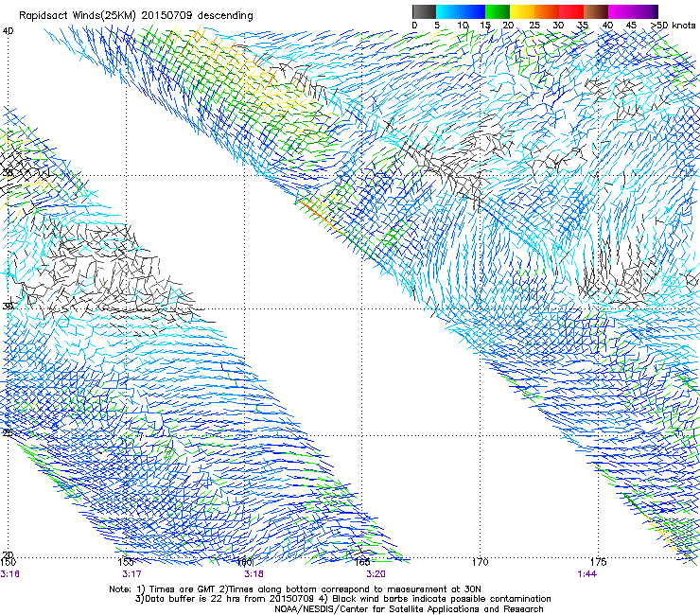Click the title 'Rapidscat Winds(25KM) 20150709 descending'
This screenshot has height=615, width=700.
tap(136, 16)
